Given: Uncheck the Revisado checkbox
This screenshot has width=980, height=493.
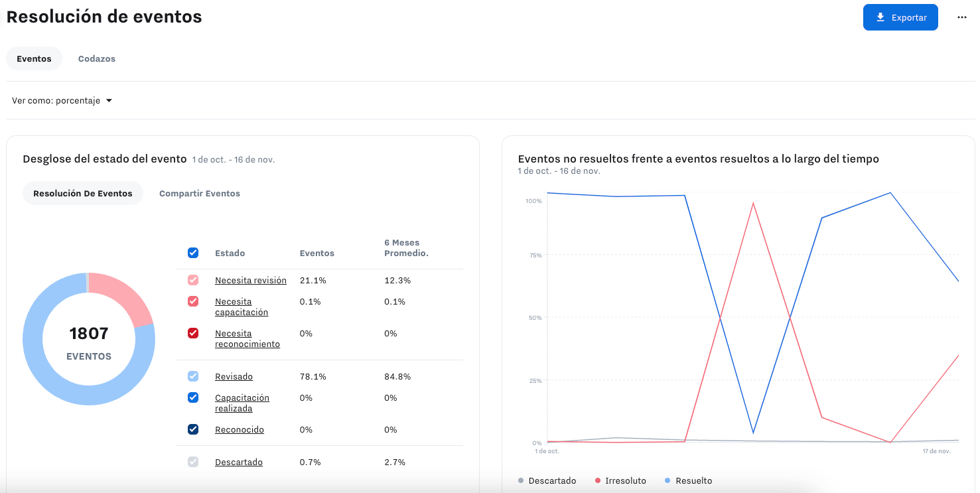Looking at the screenshot, I should tap(193, 376).
